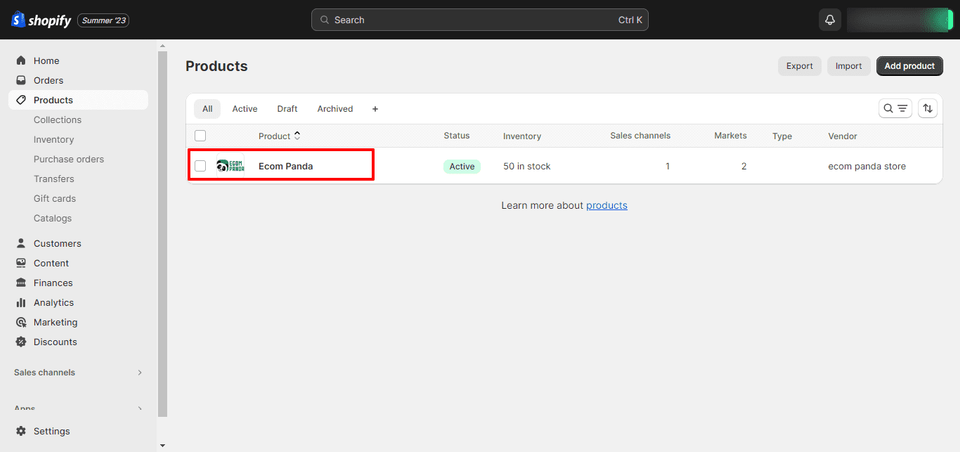The width and height of the screenshot is (960, 452).
Task: Click the Sales channels column header
Action: coord(640,135)
